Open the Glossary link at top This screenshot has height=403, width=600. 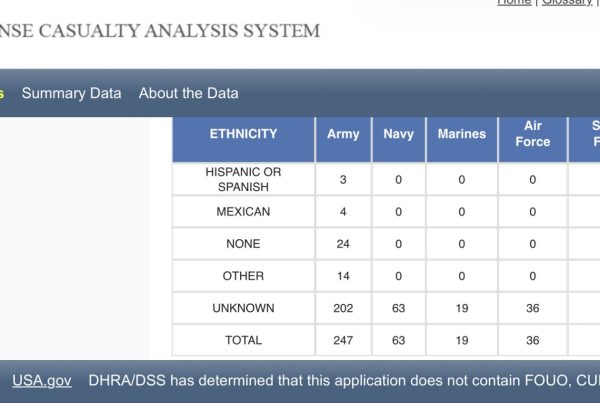coord(567,3)
